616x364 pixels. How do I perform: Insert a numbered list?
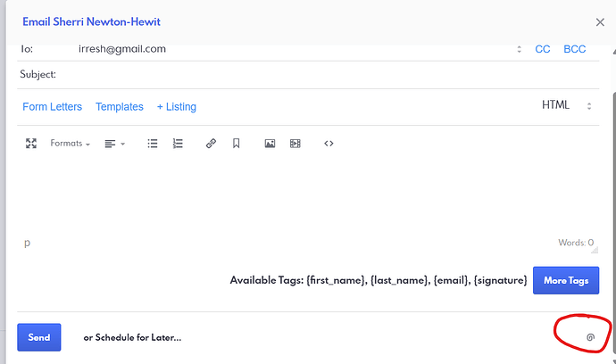(178, 143)
